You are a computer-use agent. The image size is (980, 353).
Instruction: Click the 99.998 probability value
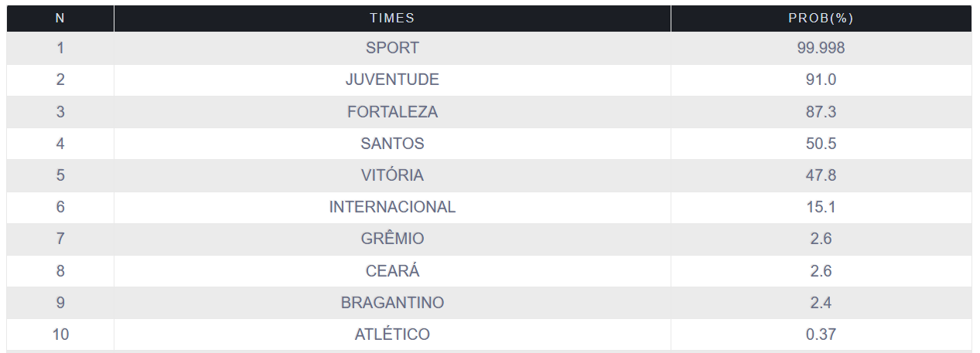coord(821,48)
